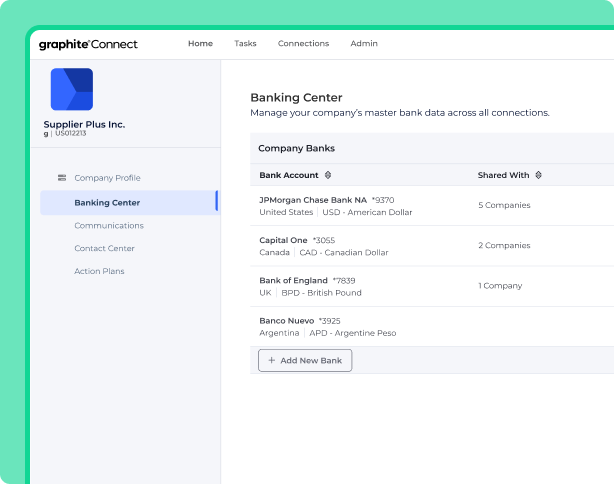This screenshot has width=614, height=484.
Task: Click the 1 Company shared value
Action: click(x=500, y=286)
